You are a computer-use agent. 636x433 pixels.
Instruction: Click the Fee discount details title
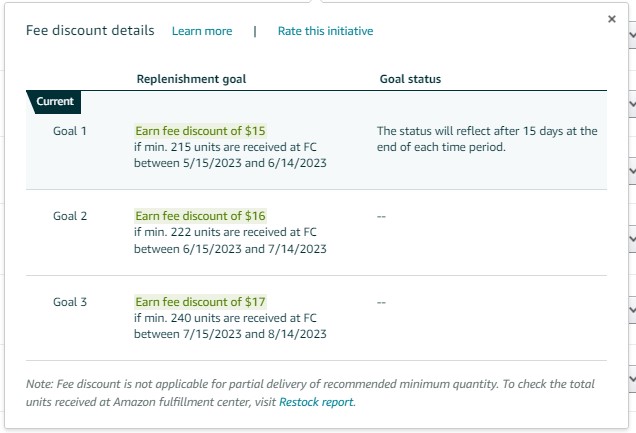pos(90,30)
